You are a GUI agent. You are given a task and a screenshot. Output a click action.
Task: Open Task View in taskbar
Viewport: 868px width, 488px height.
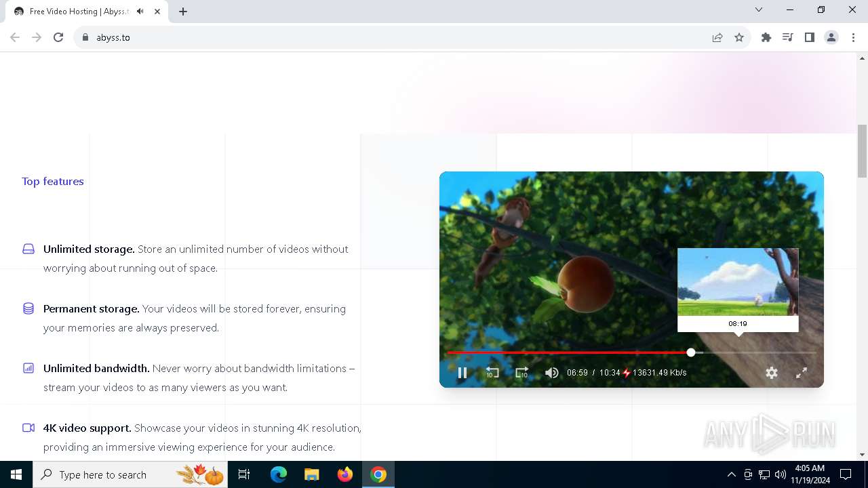pyautogui.click(x=244, y=474)
